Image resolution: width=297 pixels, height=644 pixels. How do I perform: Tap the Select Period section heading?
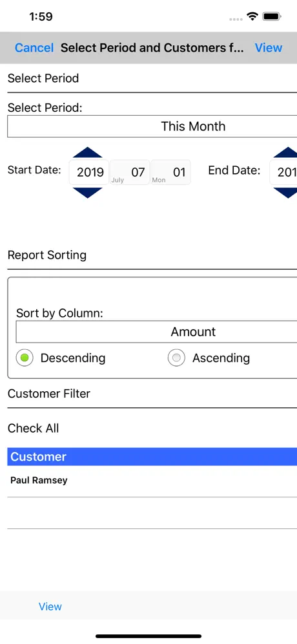[43, 78]
